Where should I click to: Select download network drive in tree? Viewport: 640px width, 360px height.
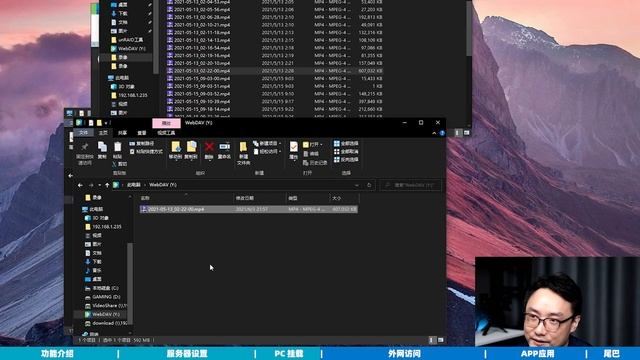point(106,323)
